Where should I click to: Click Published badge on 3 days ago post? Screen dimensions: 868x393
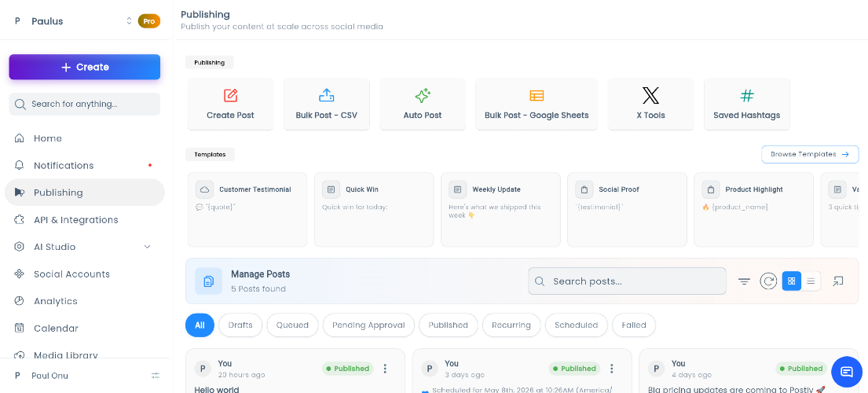(574, 369)
